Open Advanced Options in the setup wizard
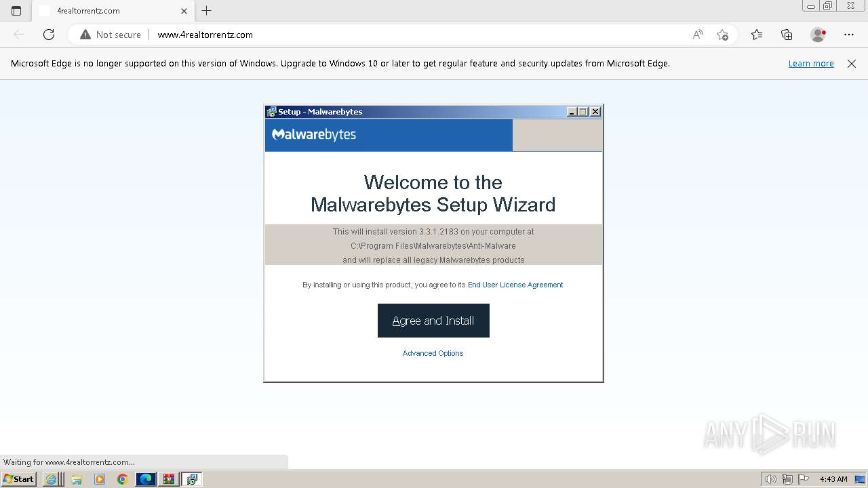 coord(433,353)
